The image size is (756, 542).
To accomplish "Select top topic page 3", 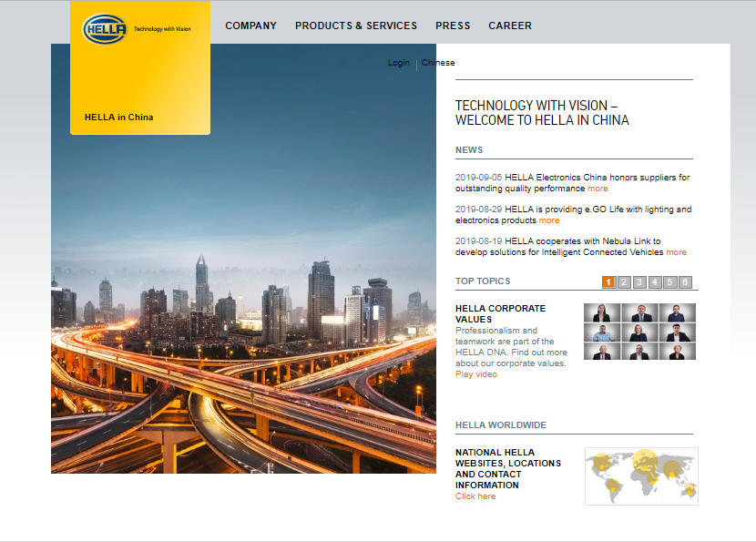I will point(639,282).
